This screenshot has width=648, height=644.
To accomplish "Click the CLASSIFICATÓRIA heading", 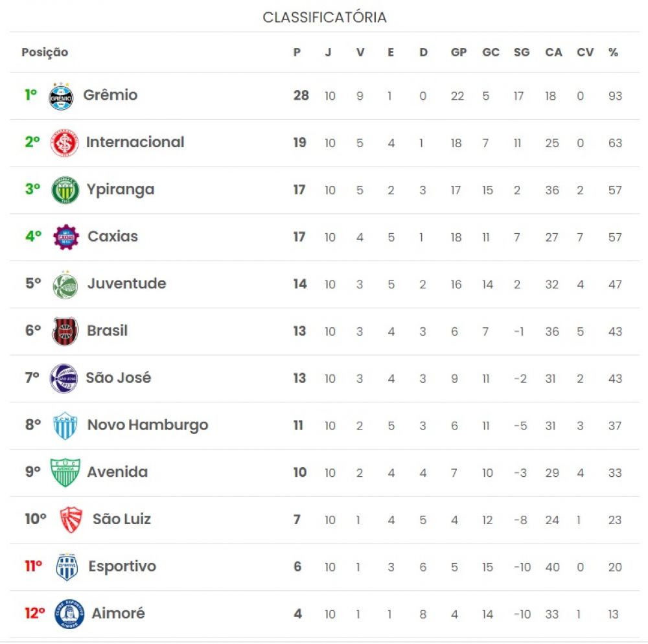I will (325, 17).
